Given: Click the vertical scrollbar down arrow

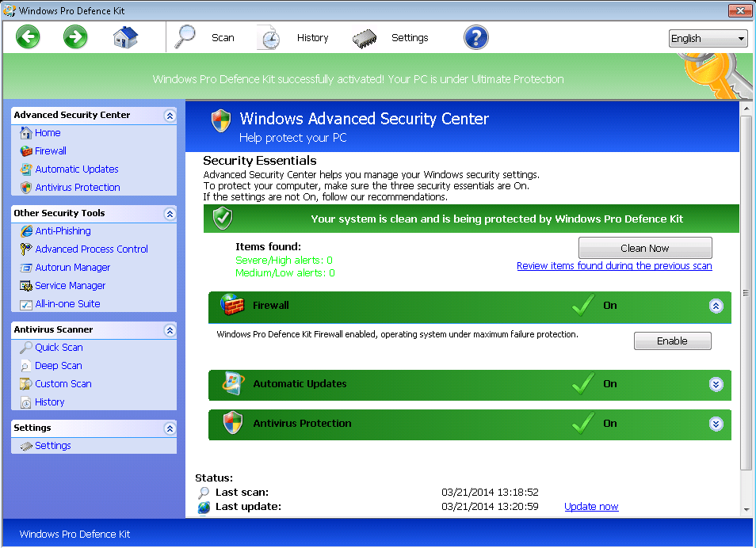Looking at the screenshot, I should coord(746,508).
